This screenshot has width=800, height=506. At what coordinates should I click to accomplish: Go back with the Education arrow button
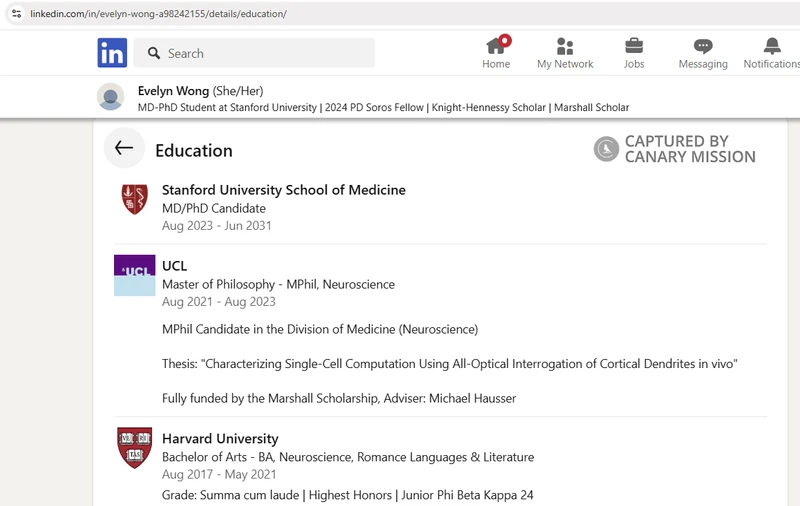click(x=124, y=148)
